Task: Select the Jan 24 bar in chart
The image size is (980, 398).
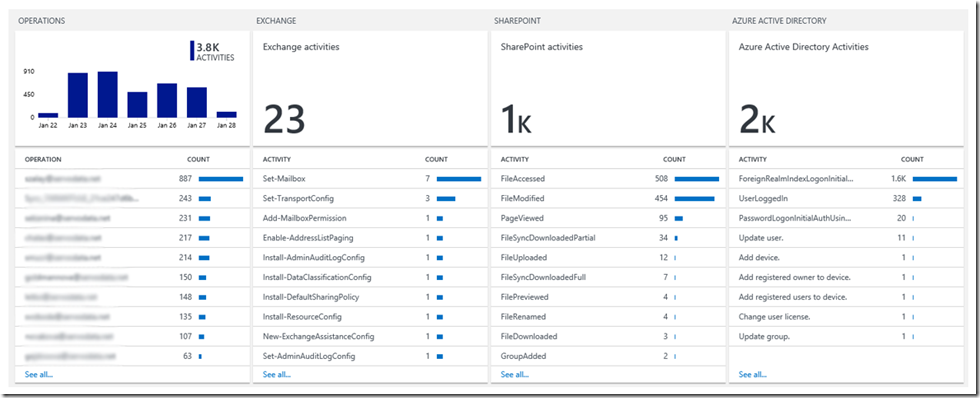Action: (108, 94)
